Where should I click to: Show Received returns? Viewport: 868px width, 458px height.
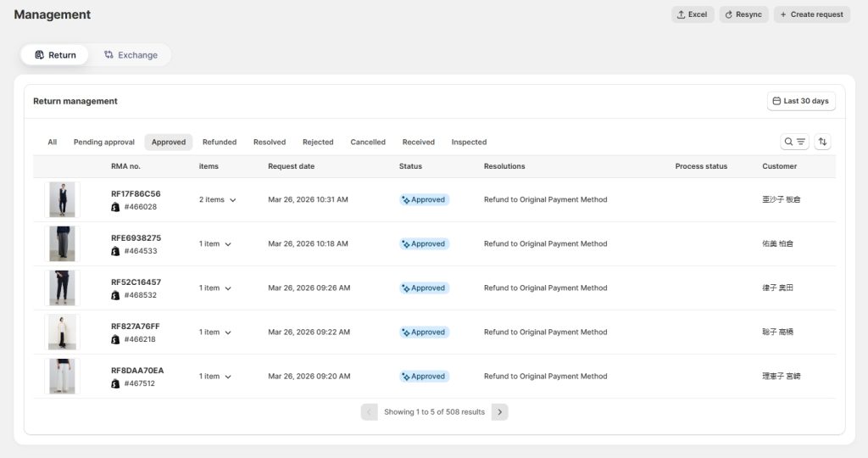click(419, 142)
